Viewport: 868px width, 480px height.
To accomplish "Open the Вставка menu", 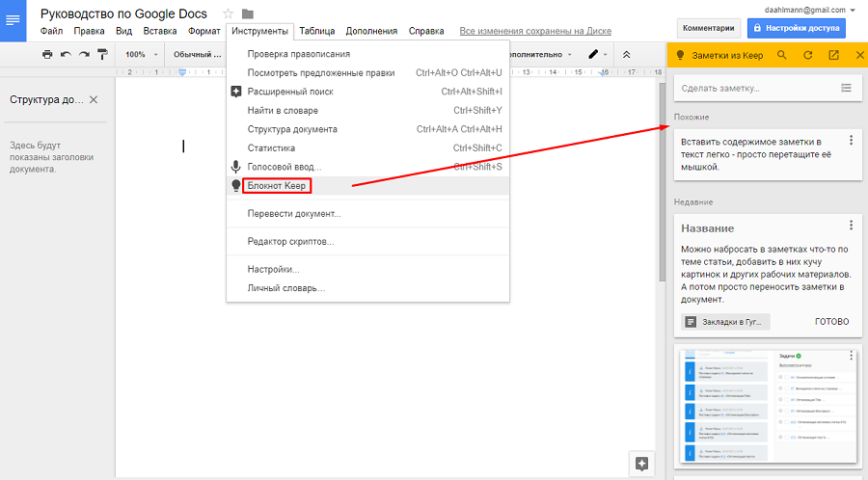I will [160, 31].
